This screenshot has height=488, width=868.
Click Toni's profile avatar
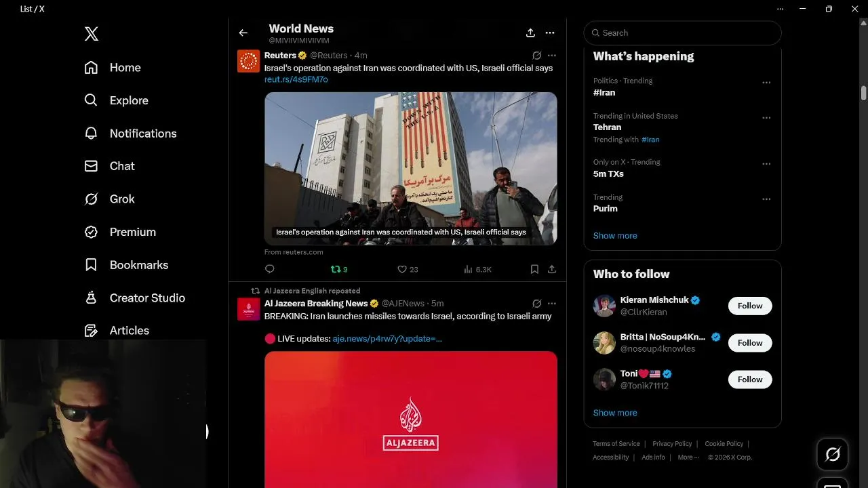pyautogui.click(x=604, y=380)
